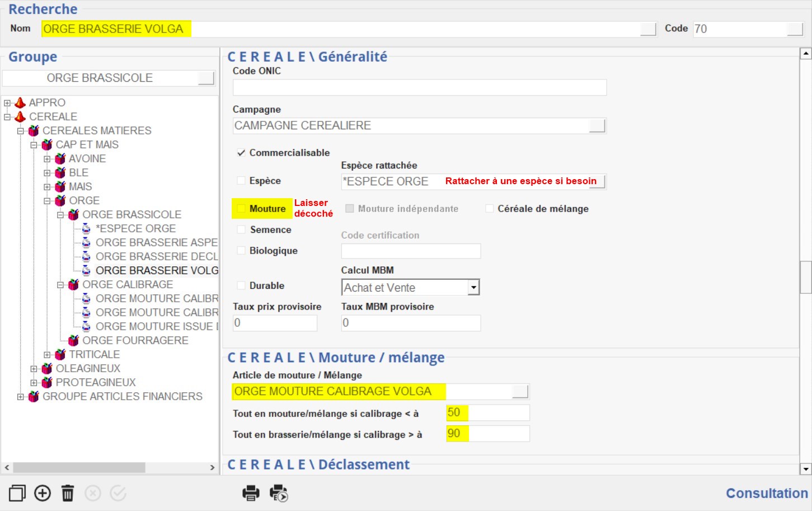Click the tree's horizontal scrollbar thumb
The height and width of the screenshot is (511, 812).
[x=79, y=467]
